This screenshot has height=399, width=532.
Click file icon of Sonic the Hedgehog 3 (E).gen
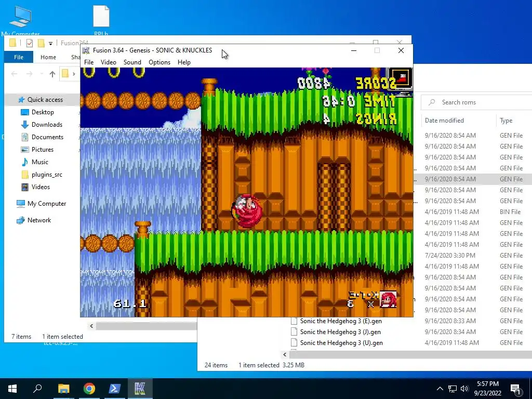[294, 321]
